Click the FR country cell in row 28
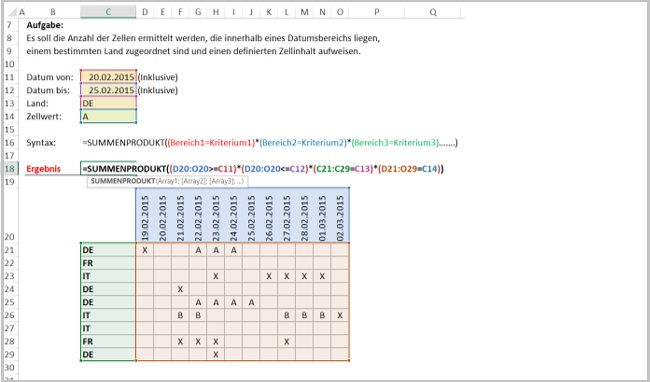 pyautogui.click(x=108, y=341)
